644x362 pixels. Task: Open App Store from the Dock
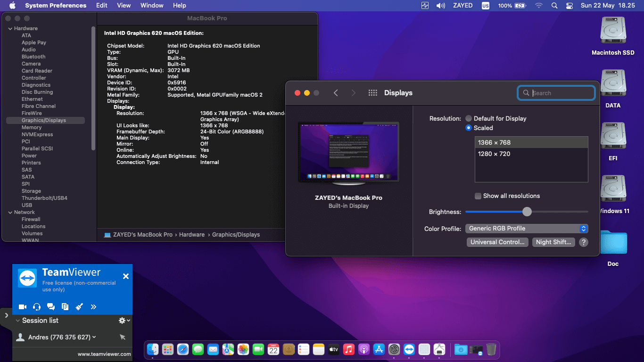(x=379, y=349)
